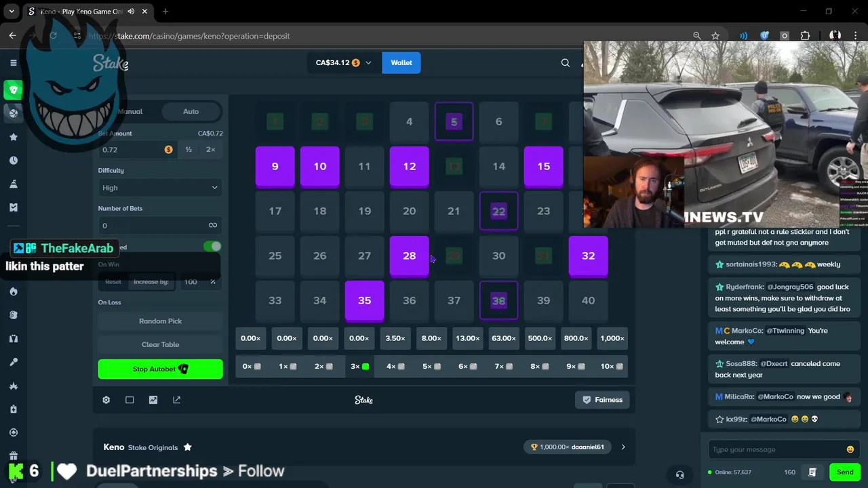Open browser extensions puzzle icon
This screenshot has height=488, width=868.
(806, 36)
